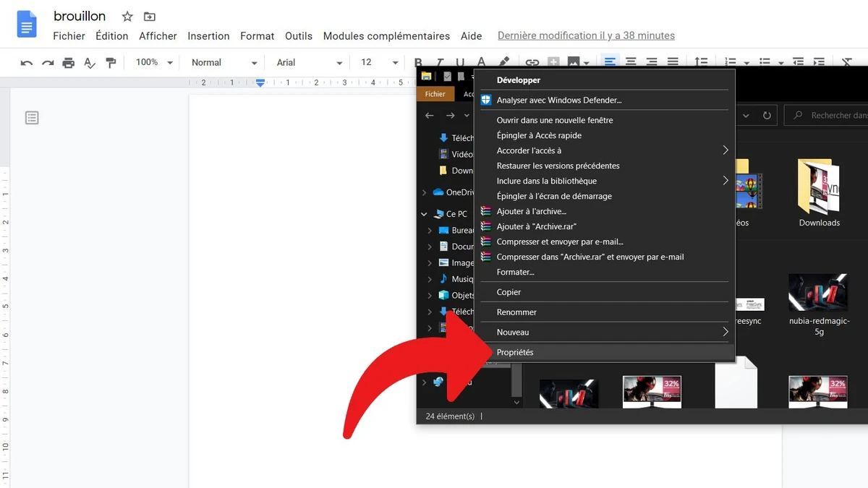The image size is (868, 488).
Task: Open the Arial font dropdown
Action: click(307, 62)
